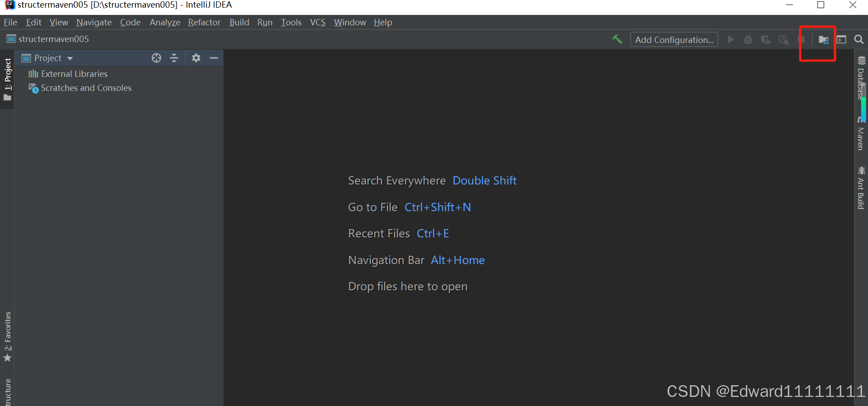
Task: Open the Build menu
Action: [239, 22]
